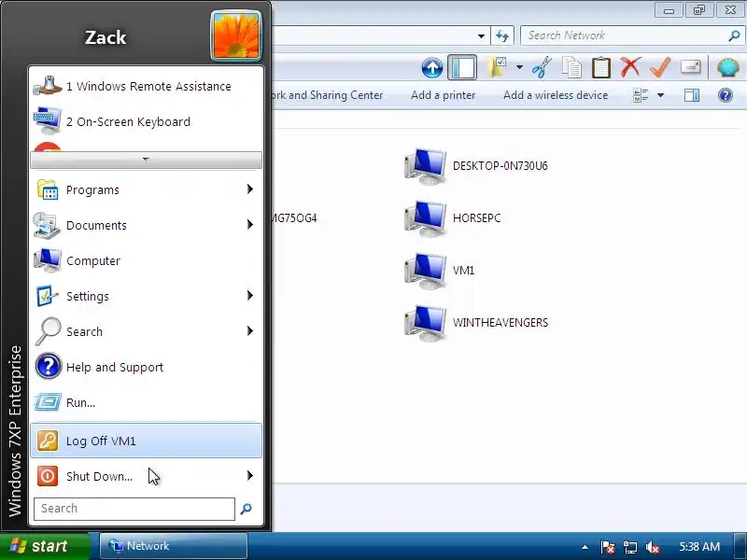The width and height of the screenshot is (747, 560).
Task: Expand the Programs arrow
Action: pyautogui.click(x=250, y=189)
